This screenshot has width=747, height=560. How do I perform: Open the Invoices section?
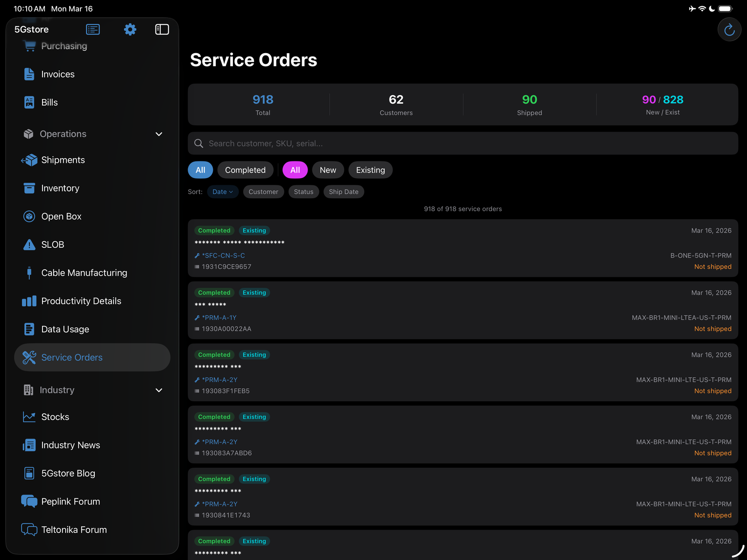(x=58, y=74)
